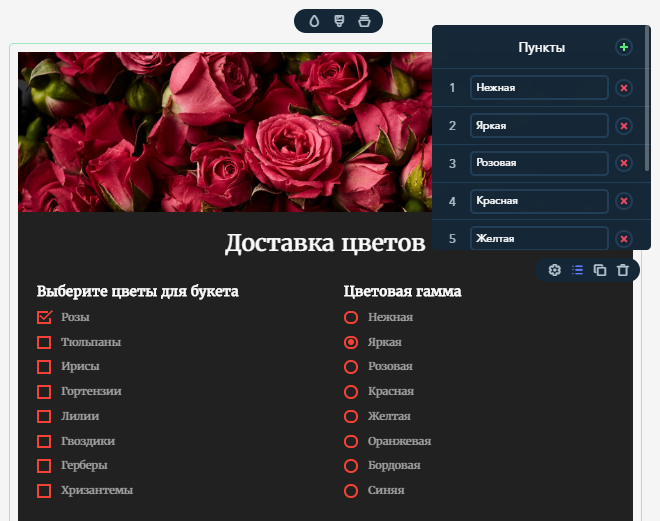Delete item 2 Яркая with red cross
The image size is (660, 521).
tap(624, 126)
